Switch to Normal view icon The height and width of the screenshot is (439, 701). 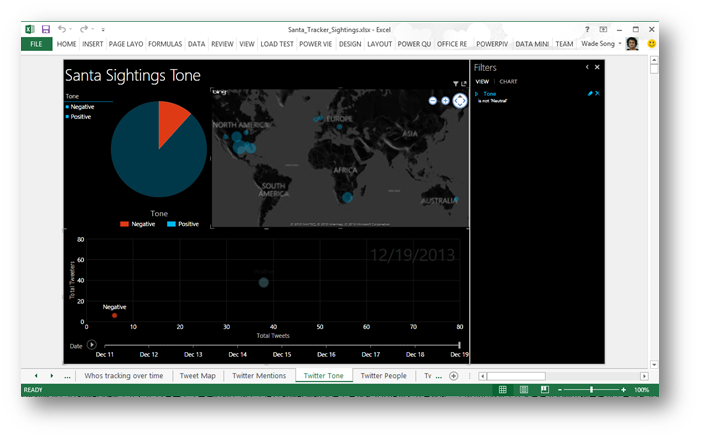(503, 390)
